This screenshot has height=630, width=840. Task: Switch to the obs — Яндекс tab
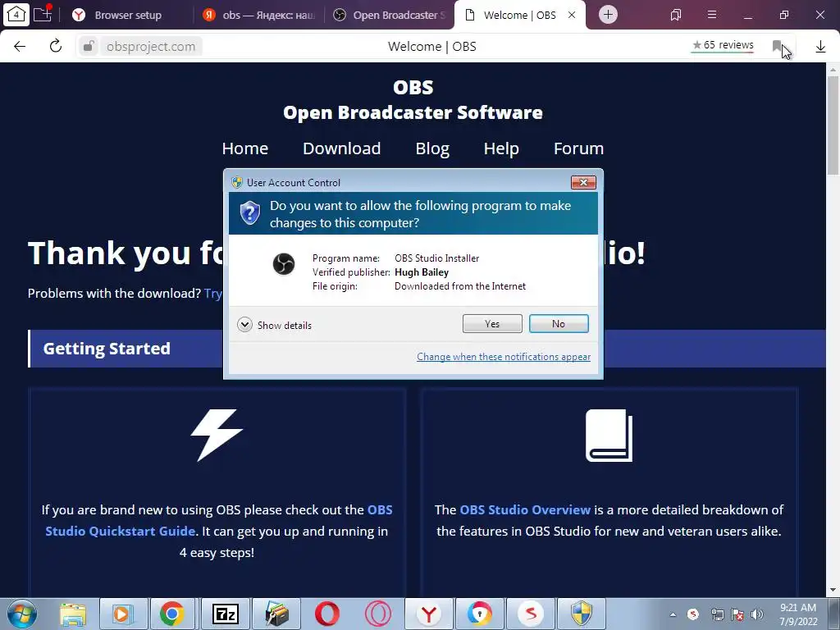point(261,15)
